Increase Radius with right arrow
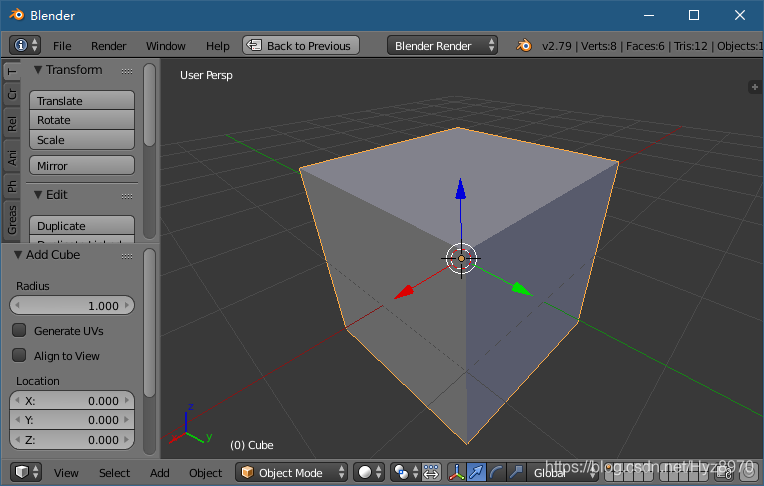Image resolution: width=764 pixels, height=486 pixels. click(x=127, y=306)
